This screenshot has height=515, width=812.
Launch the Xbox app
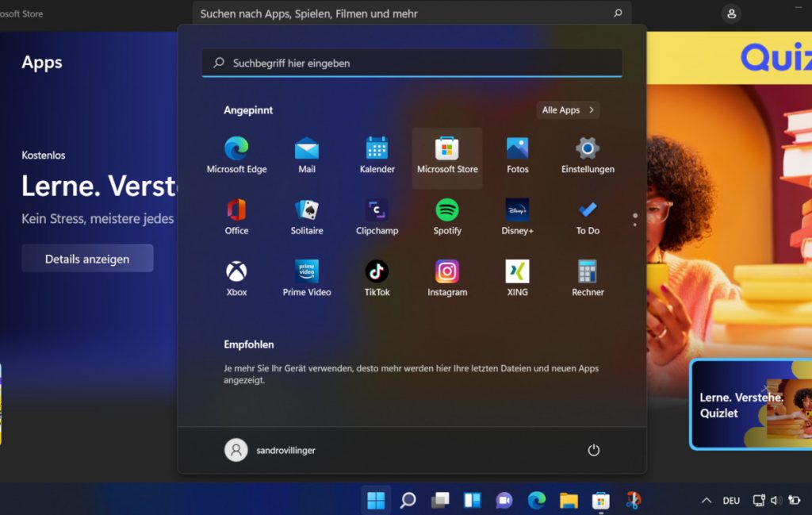(236, 279)
